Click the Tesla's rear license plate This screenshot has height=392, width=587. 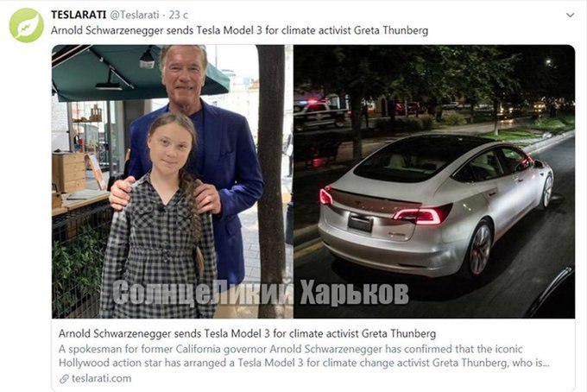click(x=360, y=224)
